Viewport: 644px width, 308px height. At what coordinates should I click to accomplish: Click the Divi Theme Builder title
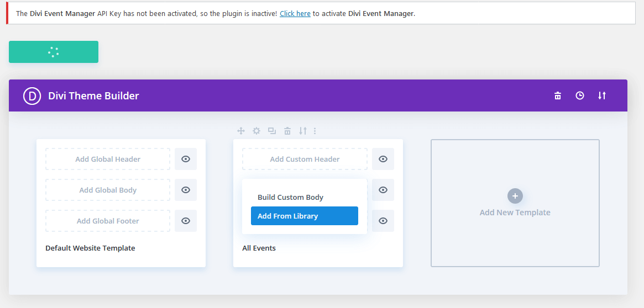point(93,96)
